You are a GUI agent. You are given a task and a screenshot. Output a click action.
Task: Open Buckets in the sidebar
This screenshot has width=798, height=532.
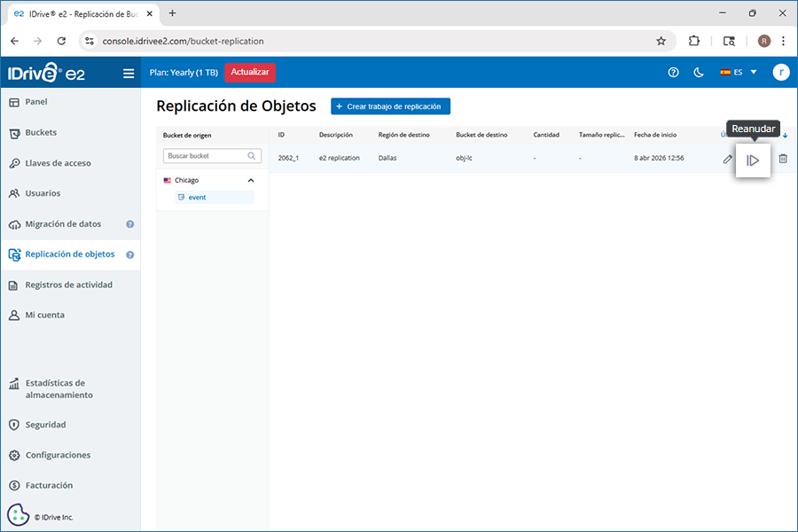point(41,133)
